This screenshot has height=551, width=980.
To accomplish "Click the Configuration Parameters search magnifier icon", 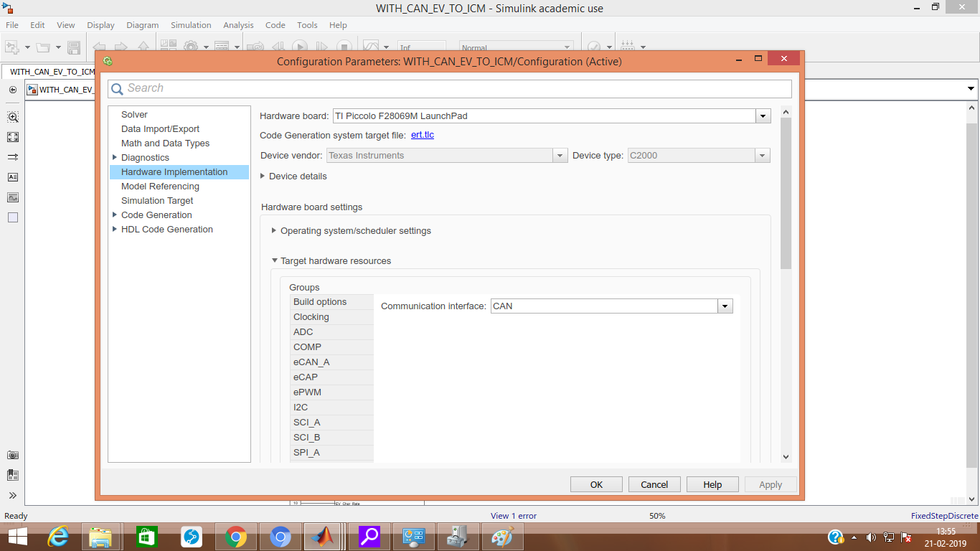I will [118, 89].
